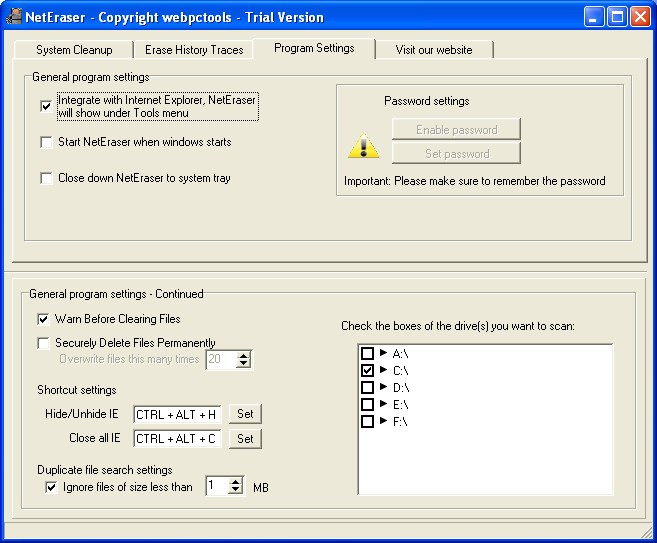The height and width of the screenshot is (543, 657).
Task: Decrease the ignore file size MB value
Action: pyautogui.click(x=236, y=490)
